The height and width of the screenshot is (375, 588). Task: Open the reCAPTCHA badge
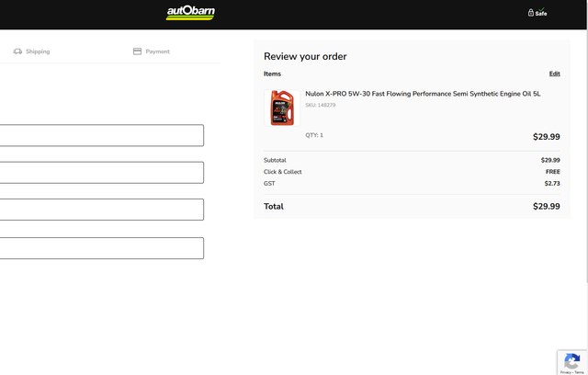tap(572, 363)
